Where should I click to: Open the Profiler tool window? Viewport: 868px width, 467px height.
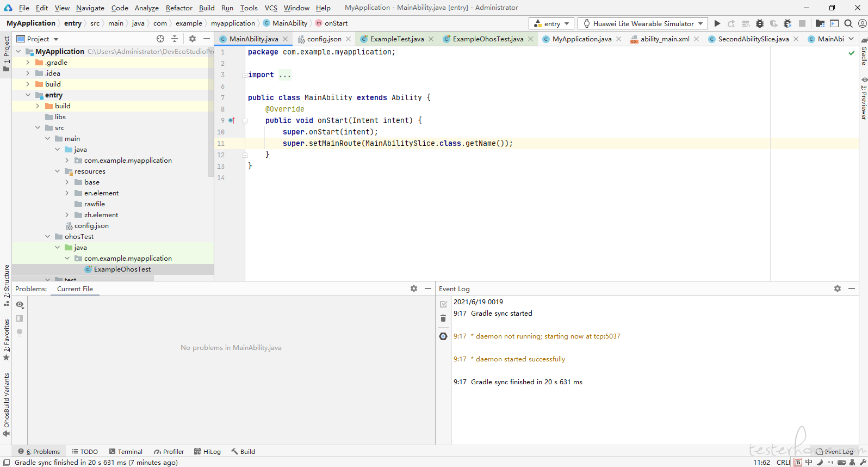point(169,451)
